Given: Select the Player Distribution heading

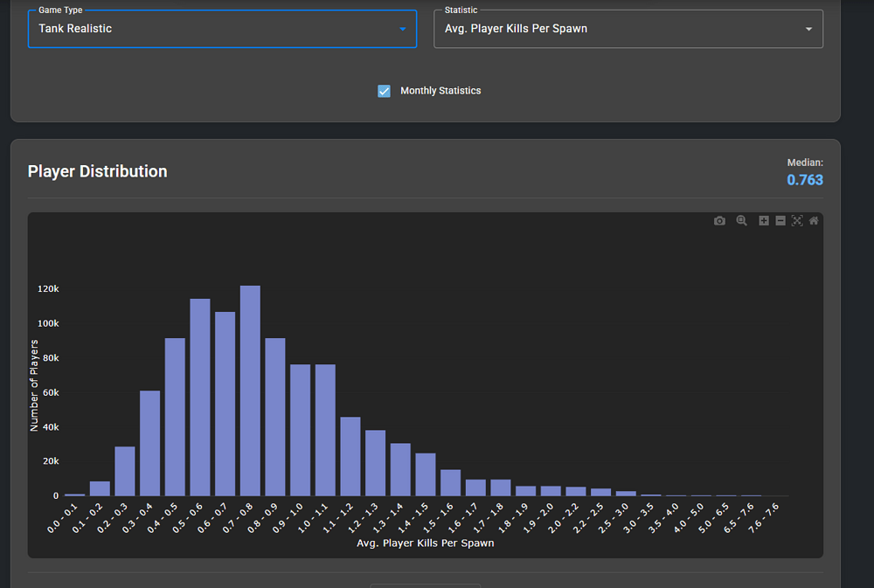Looking at the screenshot, I should [x=98, y=171].
